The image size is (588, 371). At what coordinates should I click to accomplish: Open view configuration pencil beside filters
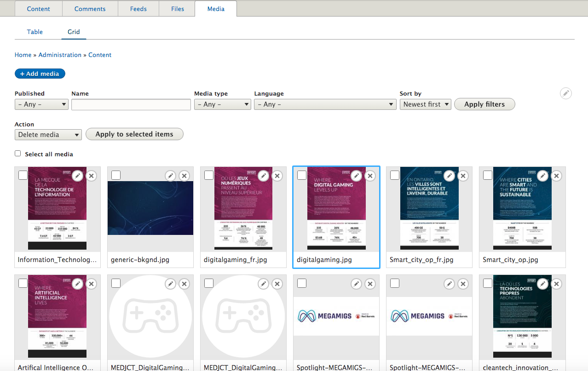click(x=566, y=93)
